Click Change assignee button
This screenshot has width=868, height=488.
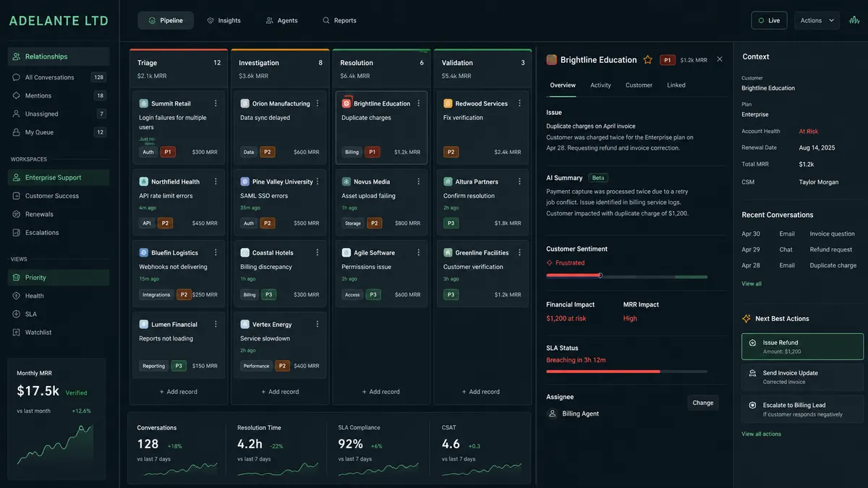tap(703, 403)
